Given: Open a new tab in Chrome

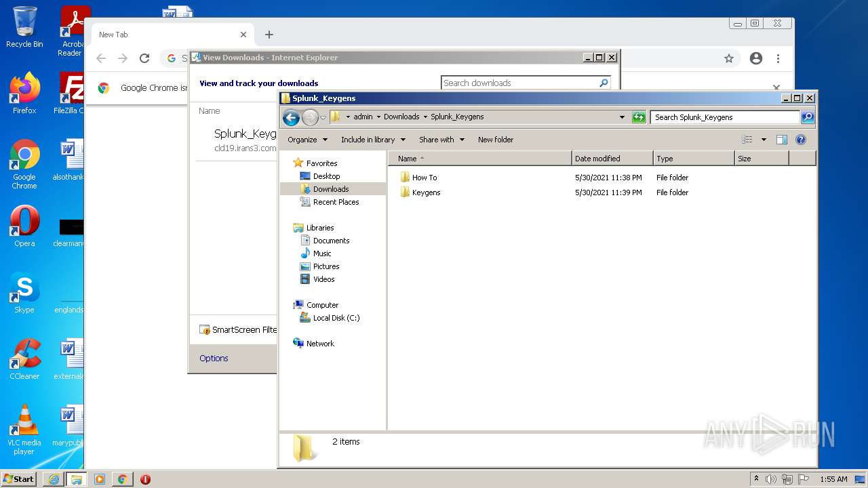Looking at the screenshot, I should point(269,35).
